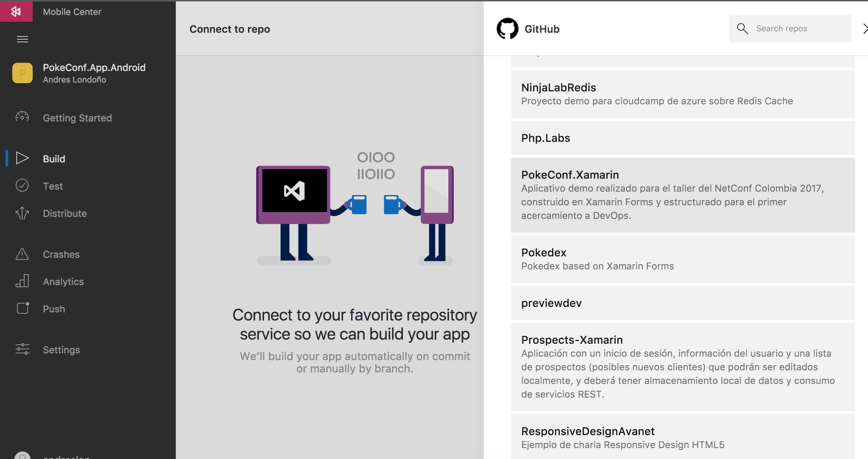The width and height of the screenshot is (868, 459).
Task: Click the GitHub octocat logo
Action: 507,29
